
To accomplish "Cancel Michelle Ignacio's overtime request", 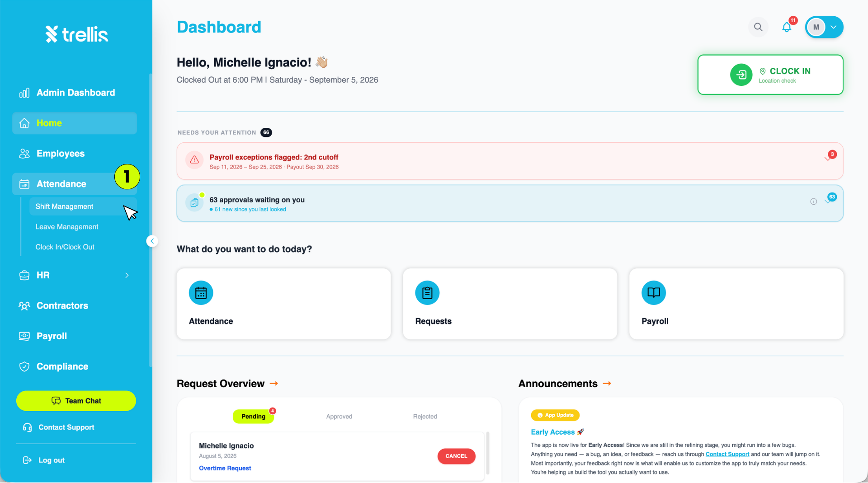I will 456,456.
